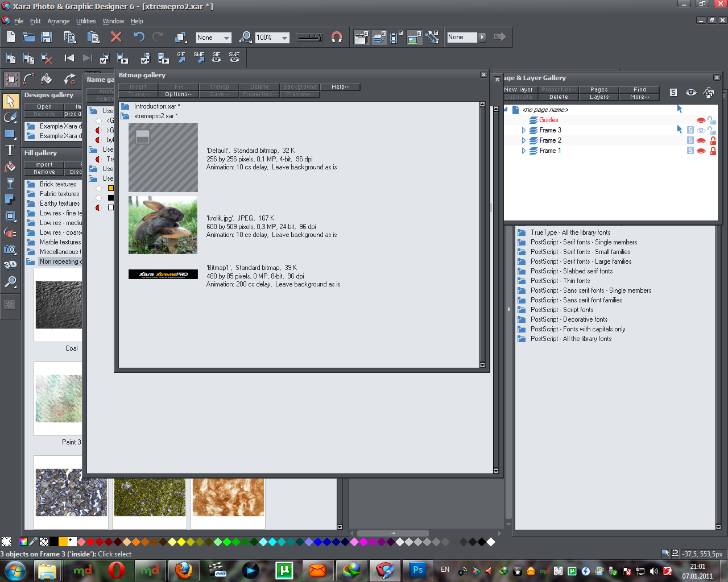Open the Edit menu
This screenshot has height=582, width=728.
tap(35, 21)
